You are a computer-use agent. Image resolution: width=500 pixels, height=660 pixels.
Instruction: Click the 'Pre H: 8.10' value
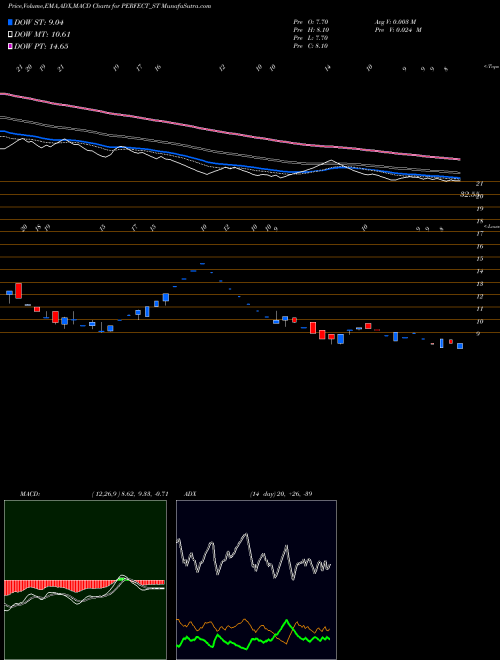pos(311,30)
